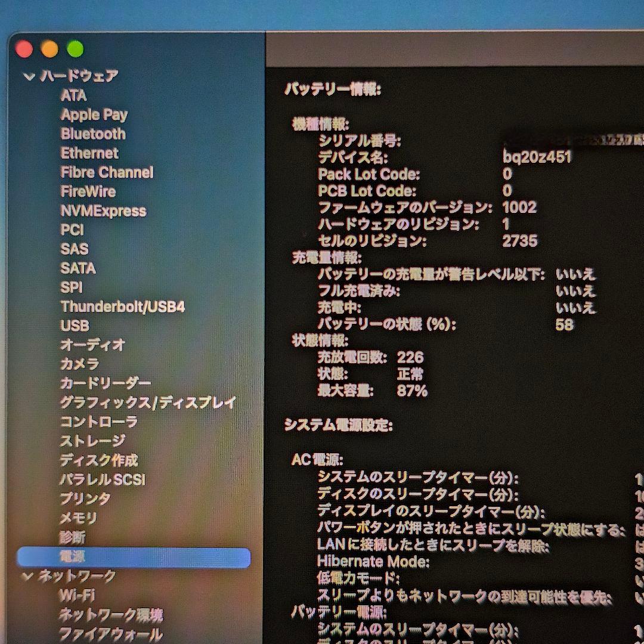Collapse the ハードウェア section chevron
Screen dimensions: 644x644
27,76
